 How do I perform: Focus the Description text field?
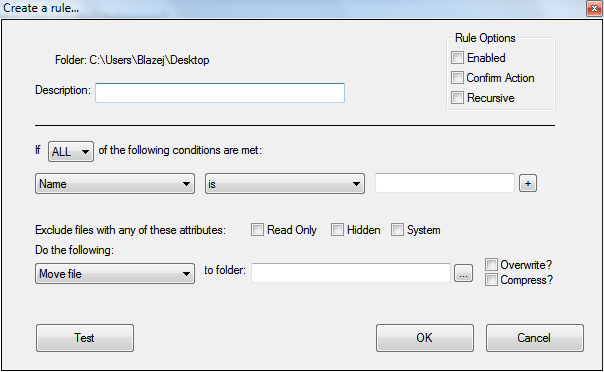coord(220,93)
